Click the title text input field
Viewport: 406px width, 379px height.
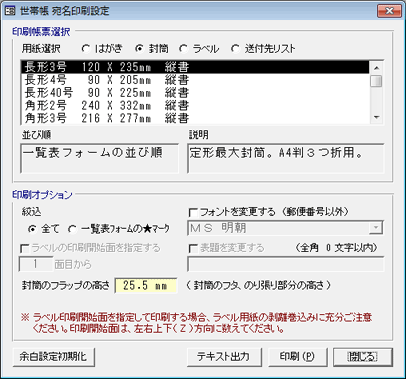pos(285,264)
